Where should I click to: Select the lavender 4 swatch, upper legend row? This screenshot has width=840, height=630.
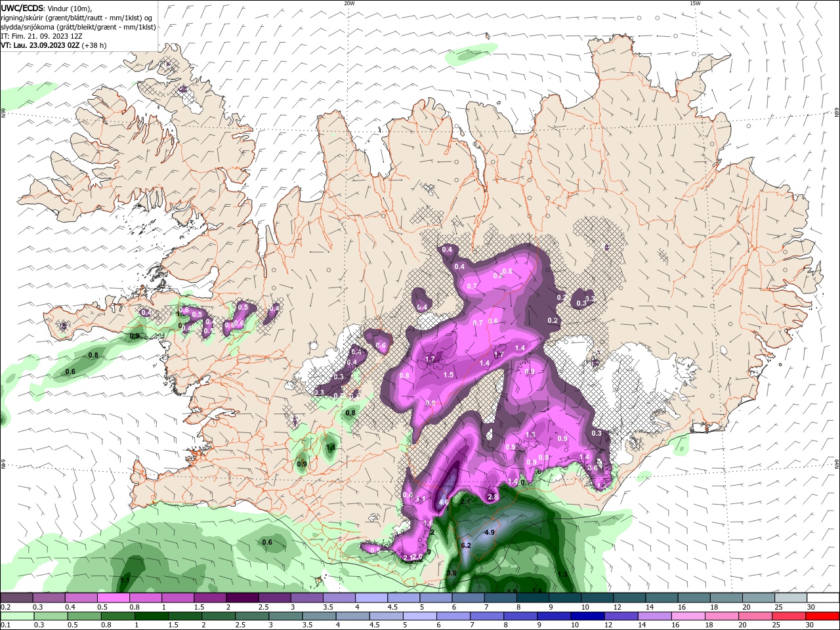[370, 598]
